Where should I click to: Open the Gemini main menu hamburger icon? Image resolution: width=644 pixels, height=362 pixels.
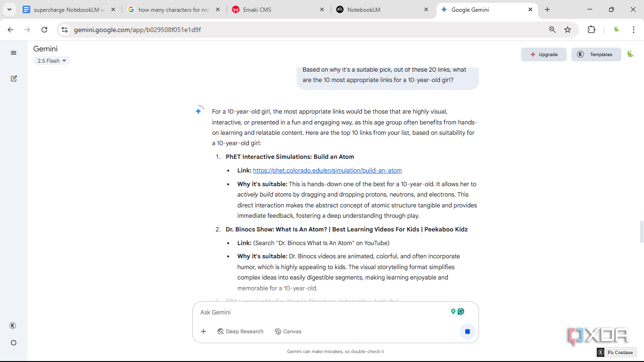pyautogui.click(x=14, y=53)
